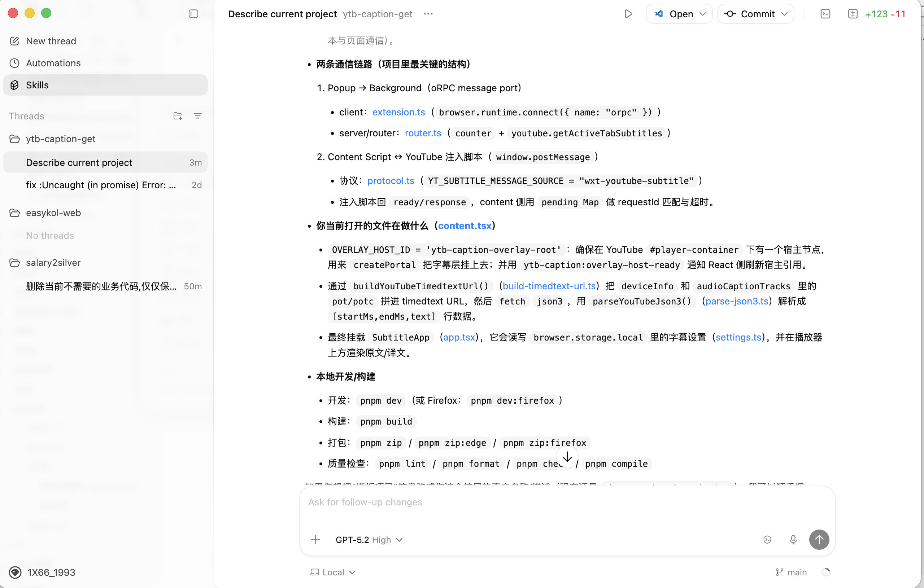The height and width of the screenshot is (588, 924).
Task: Open the Skills section
Action: click(x=37, y=85)
